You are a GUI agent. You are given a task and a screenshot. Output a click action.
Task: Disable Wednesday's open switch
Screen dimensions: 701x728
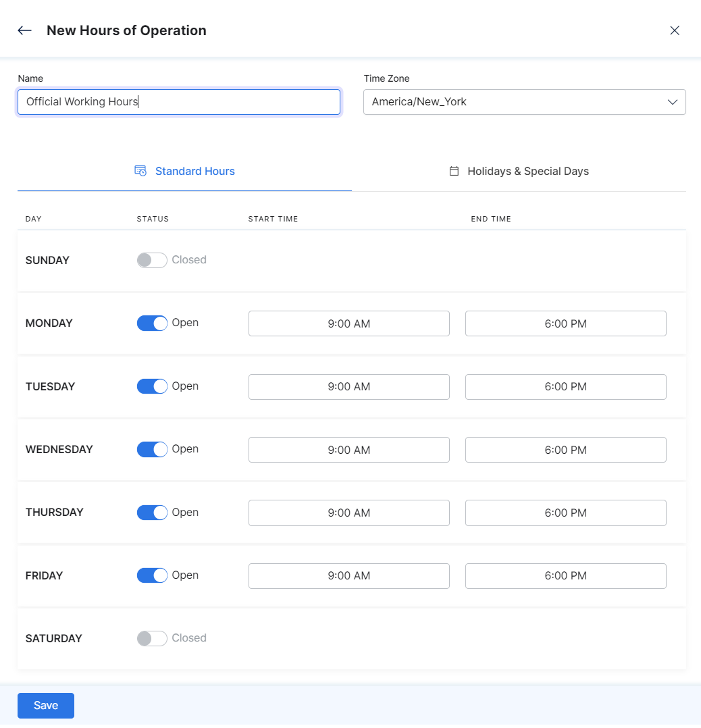click(x=151, y=449)
